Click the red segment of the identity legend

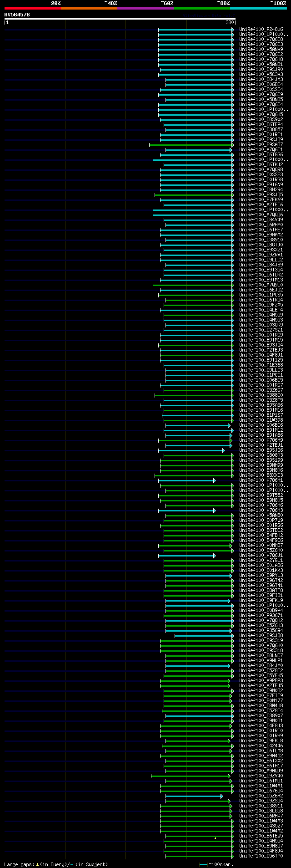(33, 8)
